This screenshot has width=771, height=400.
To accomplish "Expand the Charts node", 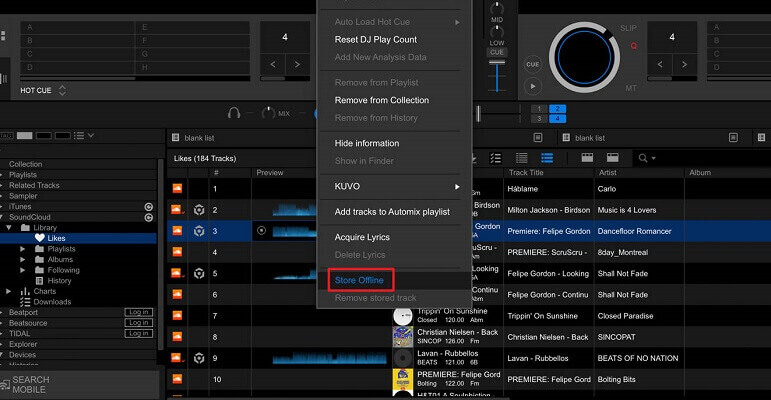I will pyautogui.click(x=8, y=291).
